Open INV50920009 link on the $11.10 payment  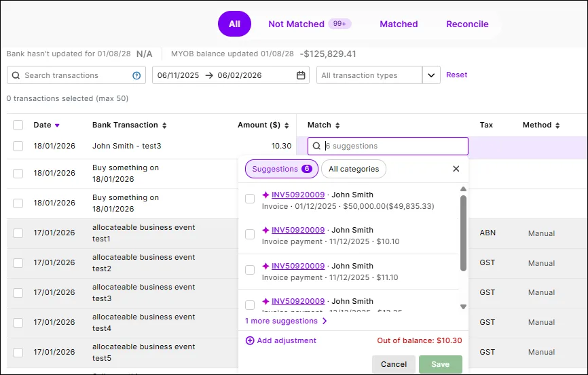[298, 266]
